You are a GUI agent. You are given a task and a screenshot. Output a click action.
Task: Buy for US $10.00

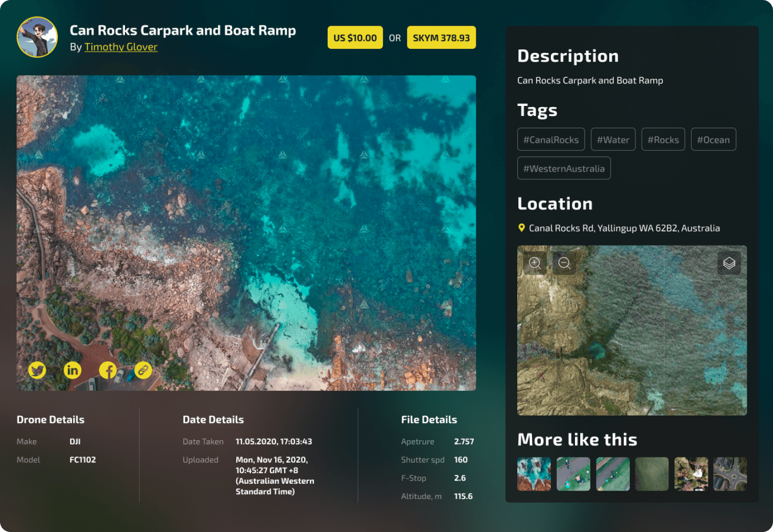[x=355, y=38]
